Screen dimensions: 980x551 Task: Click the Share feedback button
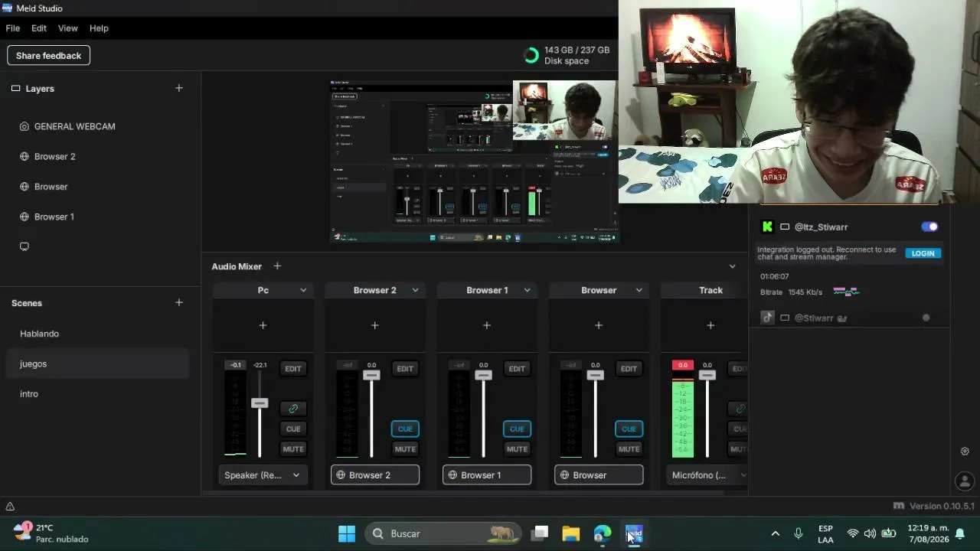tap(48, 55)
